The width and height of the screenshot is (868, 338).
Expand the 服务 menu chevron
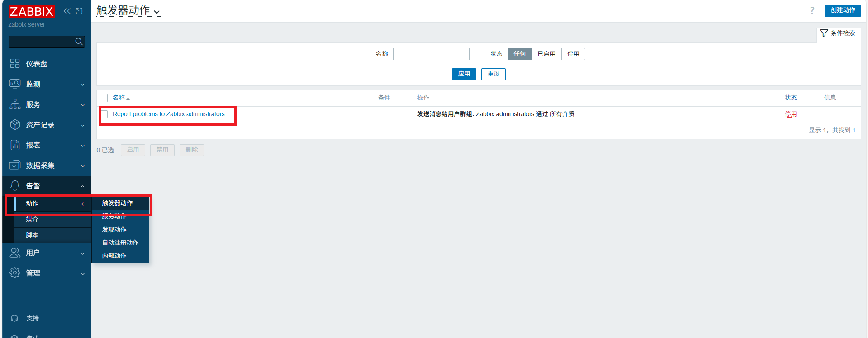point(83,105)
